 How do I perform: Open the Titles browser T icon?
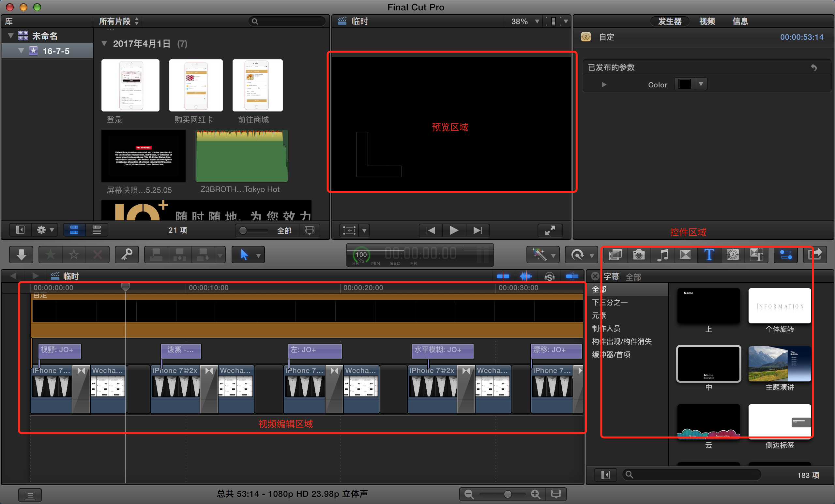pos(709,255)
